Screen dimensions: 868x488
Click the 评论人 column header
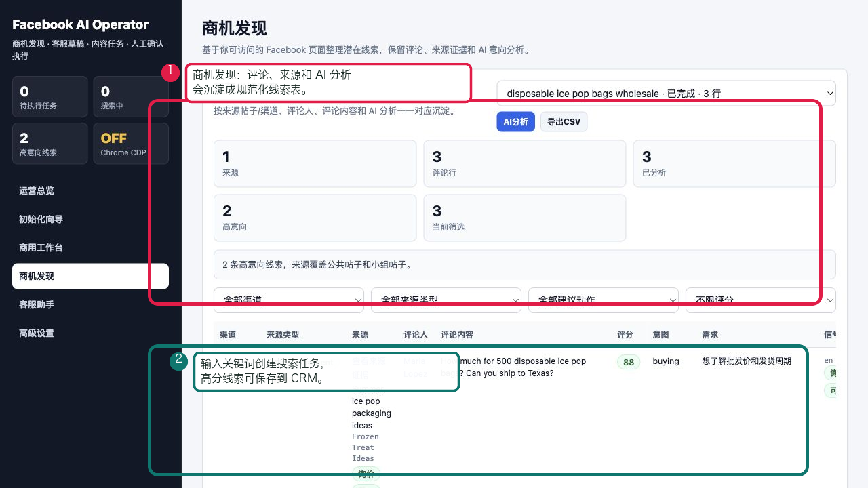tap(416, 335)
